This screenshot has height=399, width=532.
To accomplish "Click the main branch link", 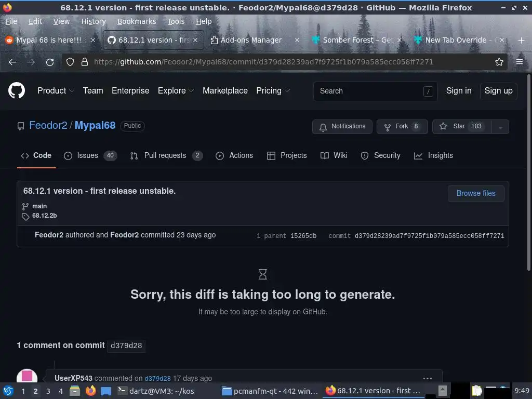I will coord(39,206).
